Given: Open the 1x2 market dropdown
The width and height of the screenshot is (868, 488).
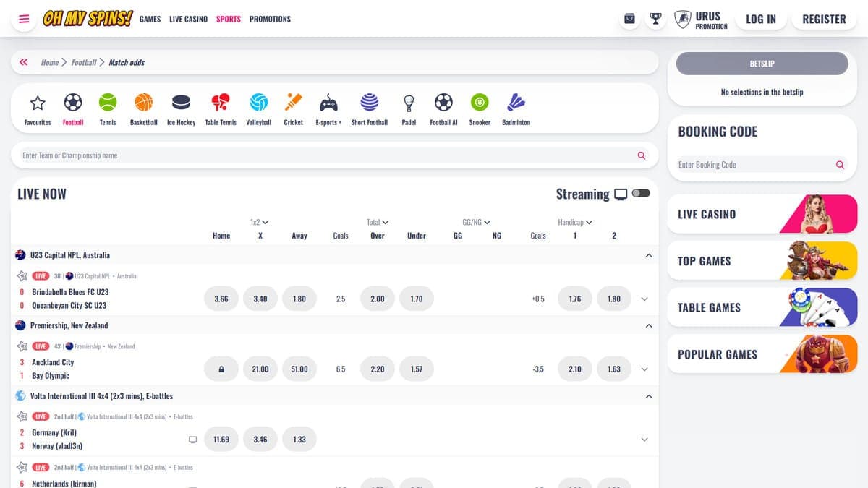Looking at the screenshot, I should click(260, 222).
